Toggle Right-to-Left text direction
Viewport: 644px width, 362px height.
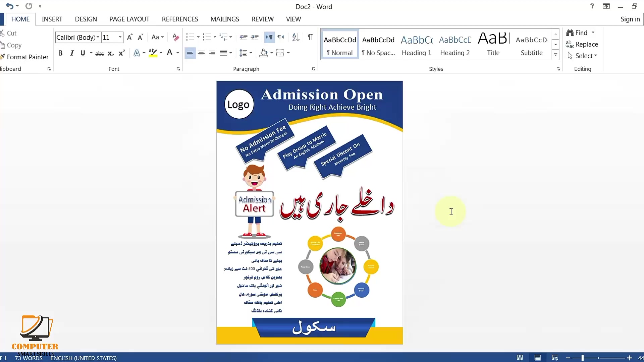point(281,37)
